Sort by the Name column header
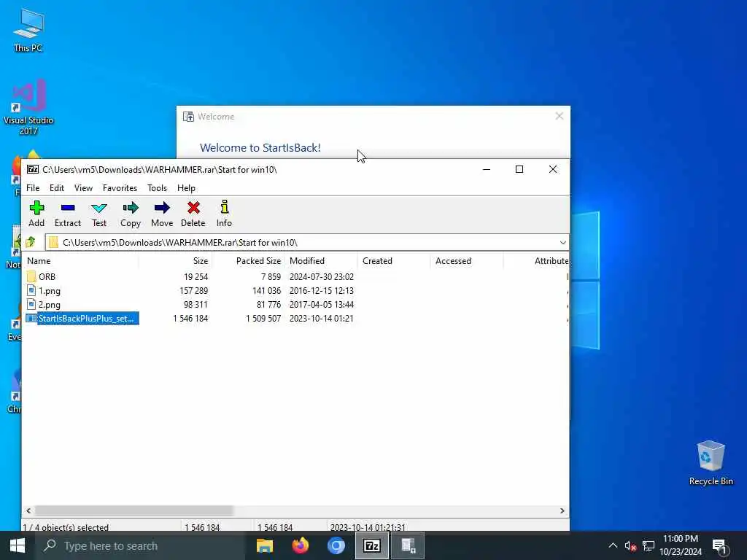The height and width of the screenshot is (560, 747). tap(81, 261)
